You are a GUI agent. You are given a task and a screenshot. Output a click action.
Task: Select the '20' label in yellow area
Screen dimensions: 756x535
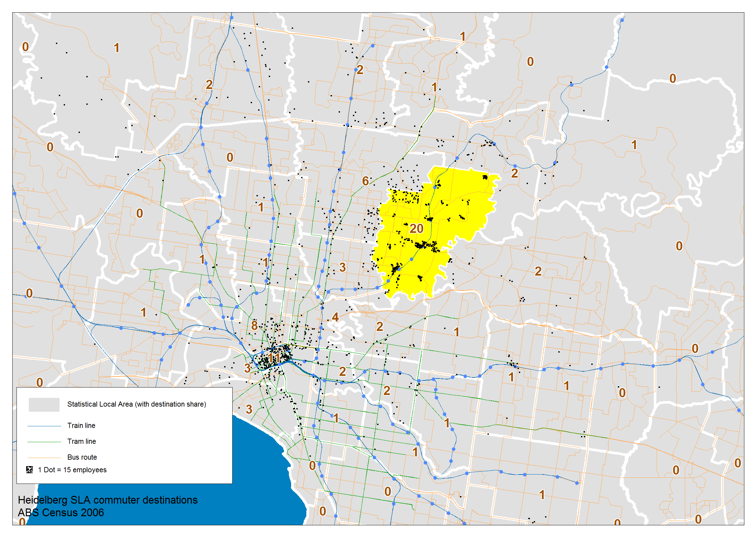click(x=416, y=229)
